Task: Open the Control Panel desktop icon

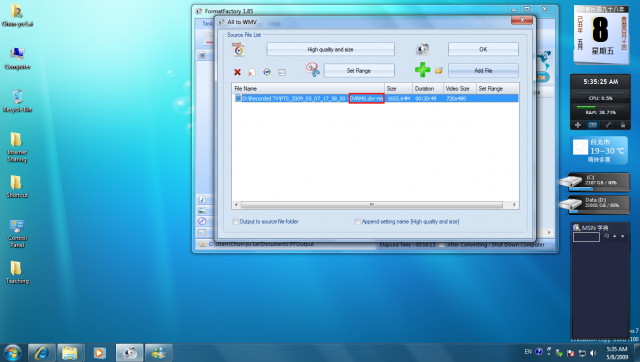Action: tap(17, 233)
